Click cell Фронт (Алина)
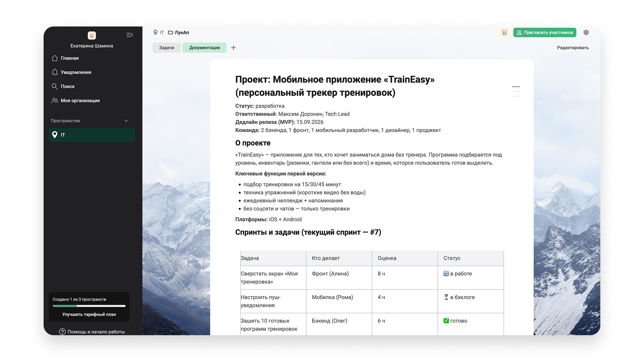 (339, 278)
